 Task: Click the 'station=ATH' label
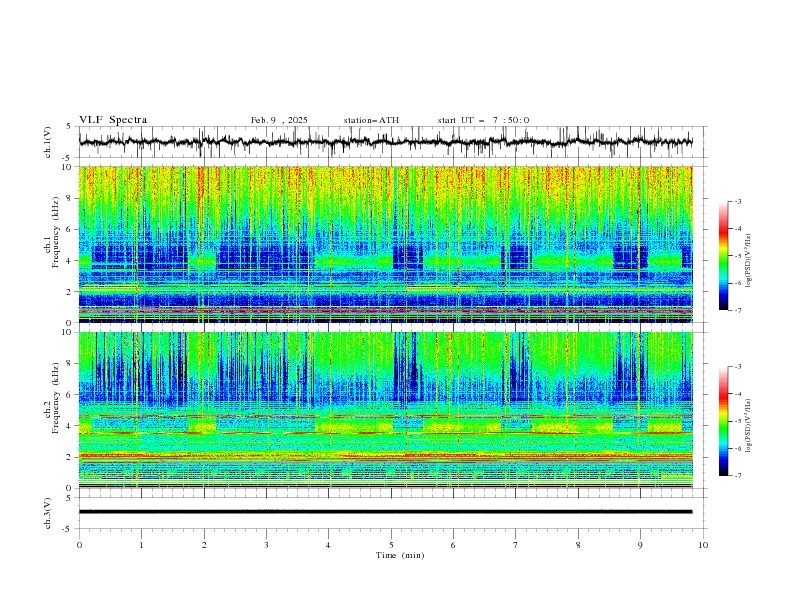[x=371, y=120]
